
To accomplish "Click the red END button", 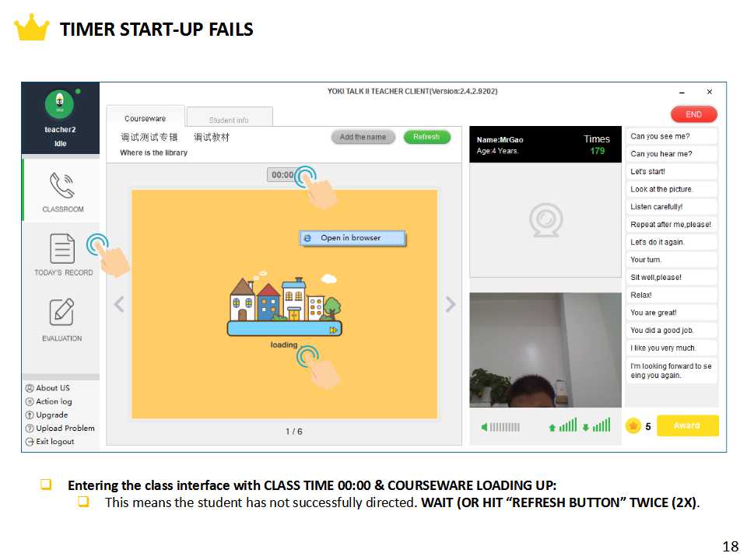I will pos(693,114).
